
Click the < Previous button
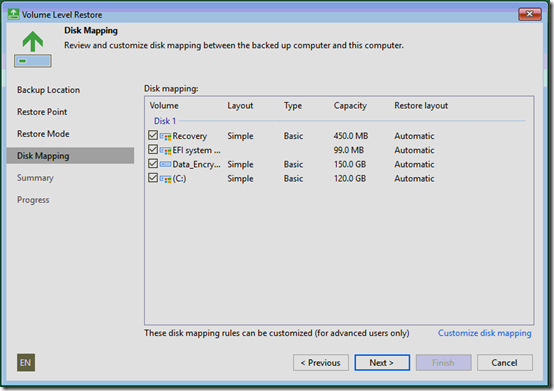(x=321, y=362)
